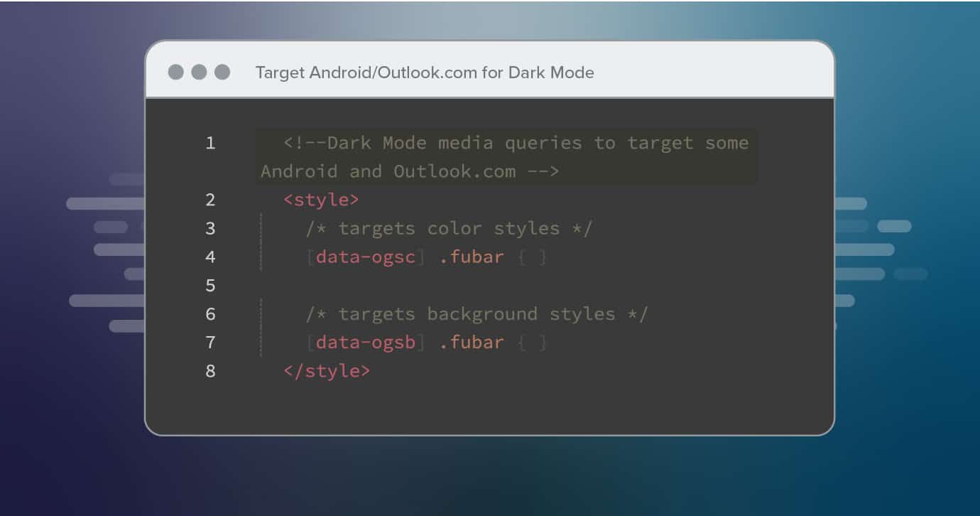Click the comment continuation 'Android and Outlook.com -->'
This screenshot has height=516, width=980.
pos(410,171)
